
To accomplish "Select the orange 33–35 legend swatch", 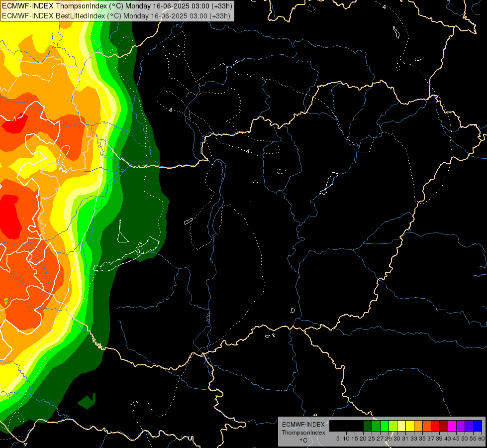I will [418, 426].
